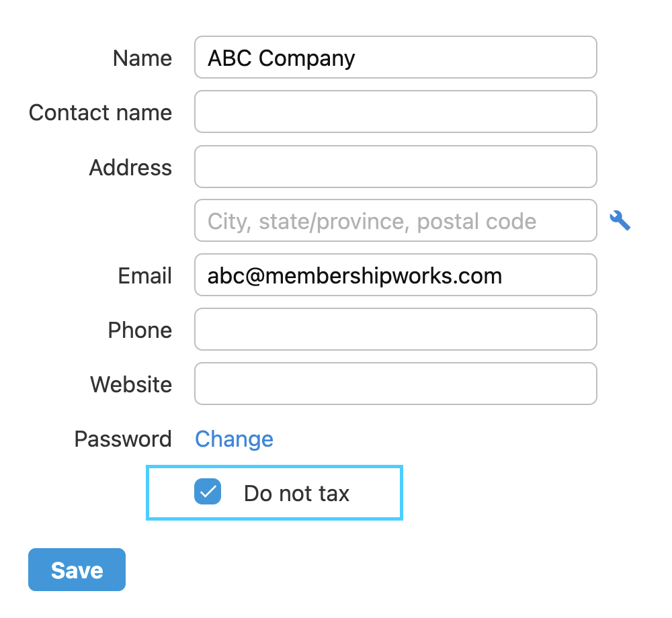Click the "Email" label text
This screenshot has height=618, width=672.
(x=145, y=276)
